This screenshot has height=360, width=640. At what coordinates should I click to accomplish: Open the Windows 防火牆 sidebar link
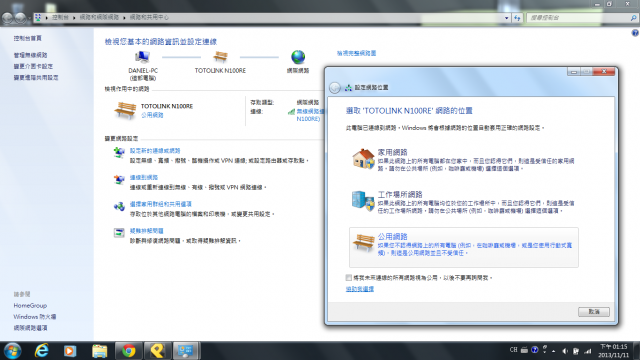pos(35,317)
